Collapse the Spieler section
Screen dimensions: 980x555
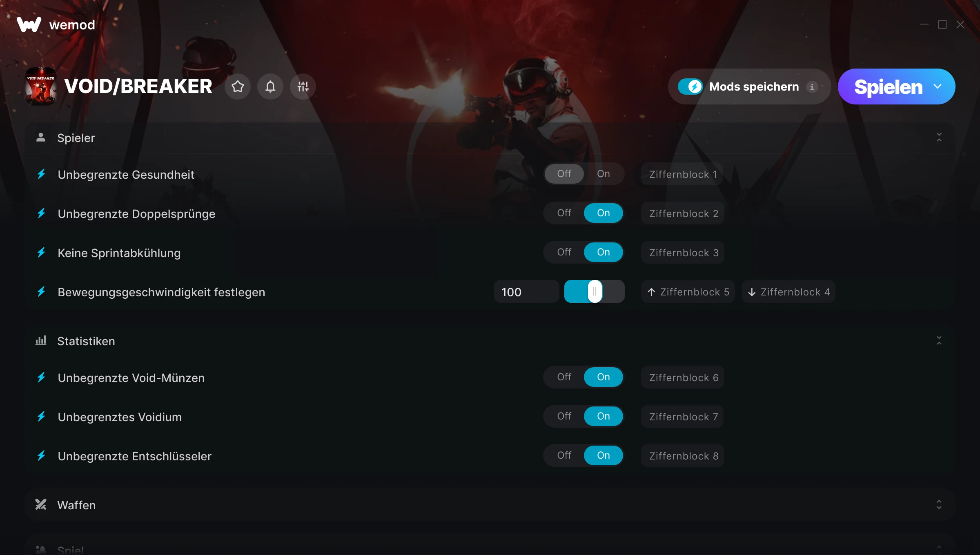click(939, 138)
